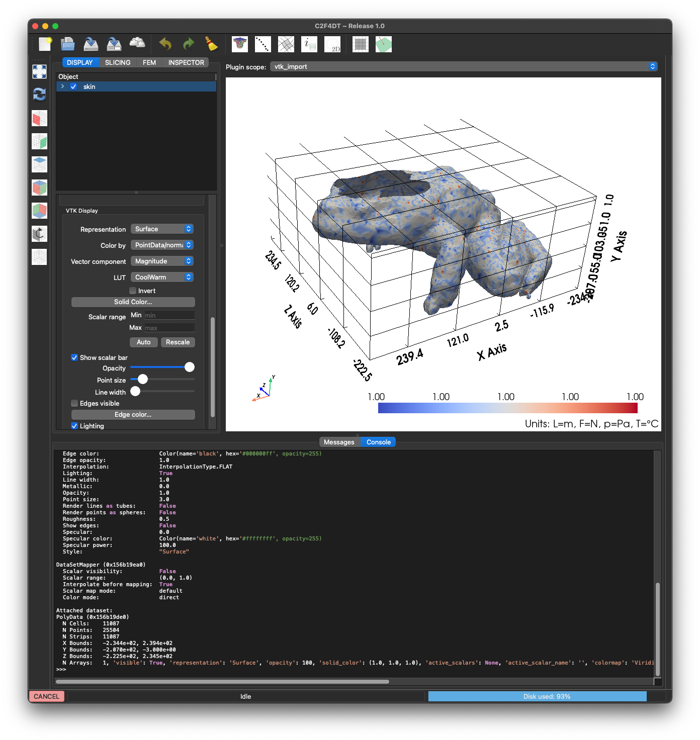
Task: Click the cloud icon in toolbar
Action: (137, 43)
